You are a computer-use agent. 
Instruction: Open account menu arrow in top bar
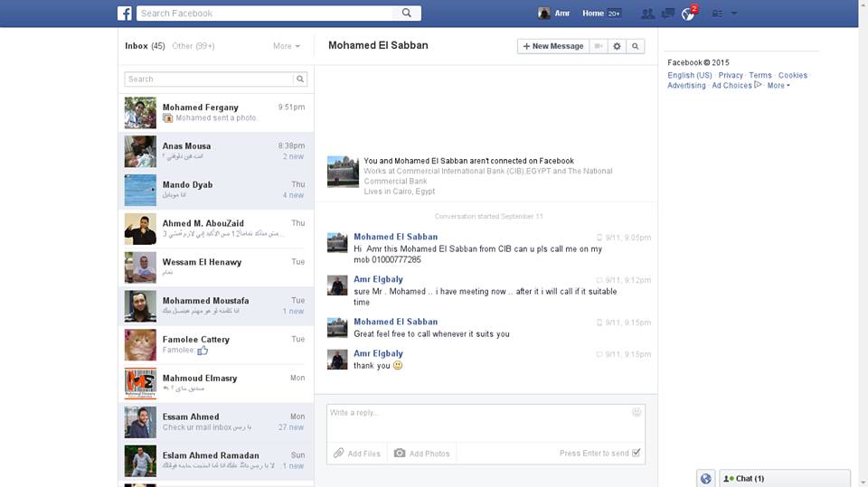click(x=734, y=14)
